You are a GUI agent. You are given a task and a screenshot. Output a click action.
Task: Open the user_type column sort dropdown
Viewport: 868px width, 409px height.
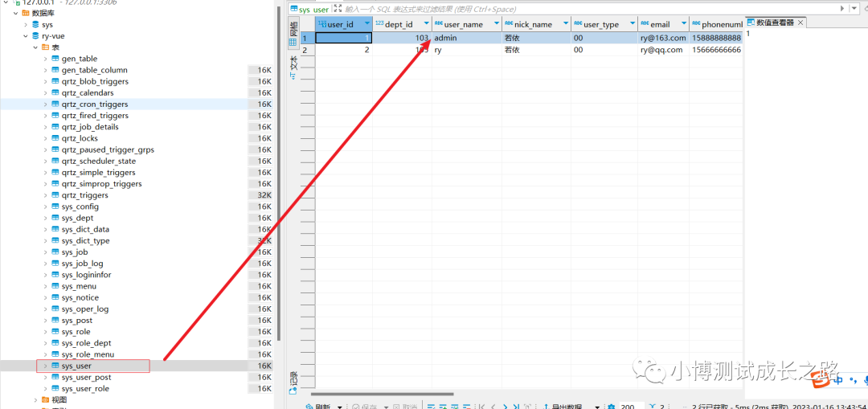tap(632, 24)
